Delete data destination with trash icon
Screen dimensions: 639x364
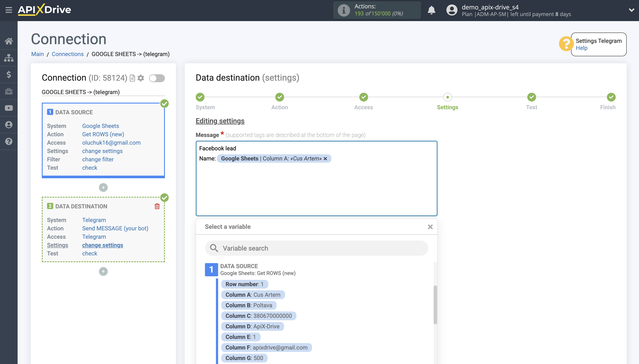tap(157, 206)
